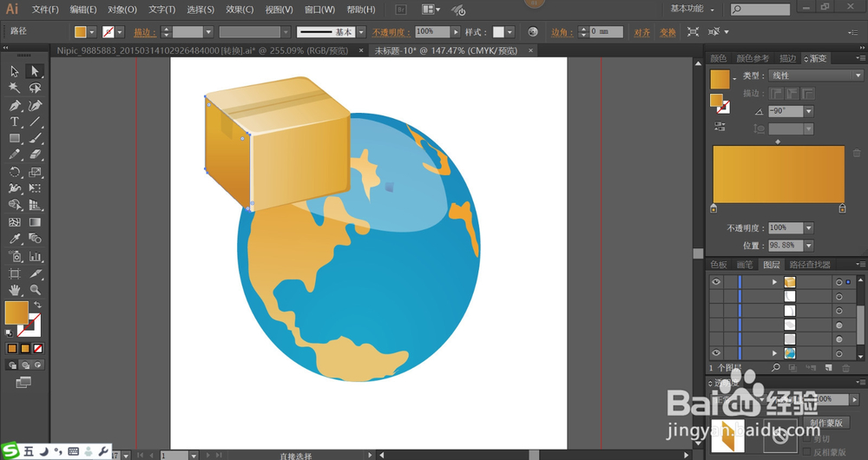Click the 对齐 link in control bar

pos(641,32)
